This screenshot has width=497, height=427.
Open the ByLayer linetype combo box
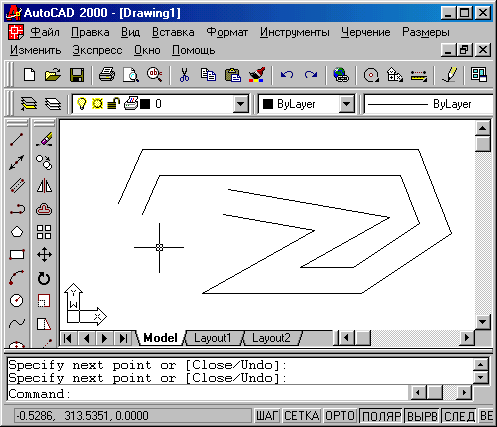[x=429, y=104]
